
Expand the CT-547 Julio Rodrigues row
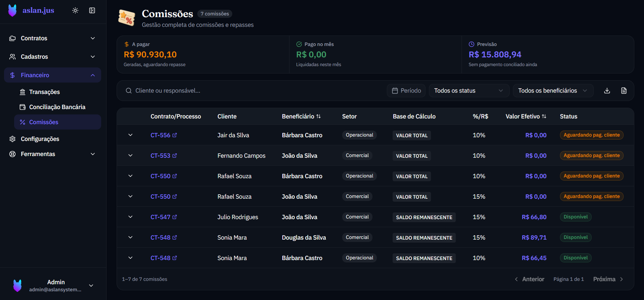click(130, 217)
